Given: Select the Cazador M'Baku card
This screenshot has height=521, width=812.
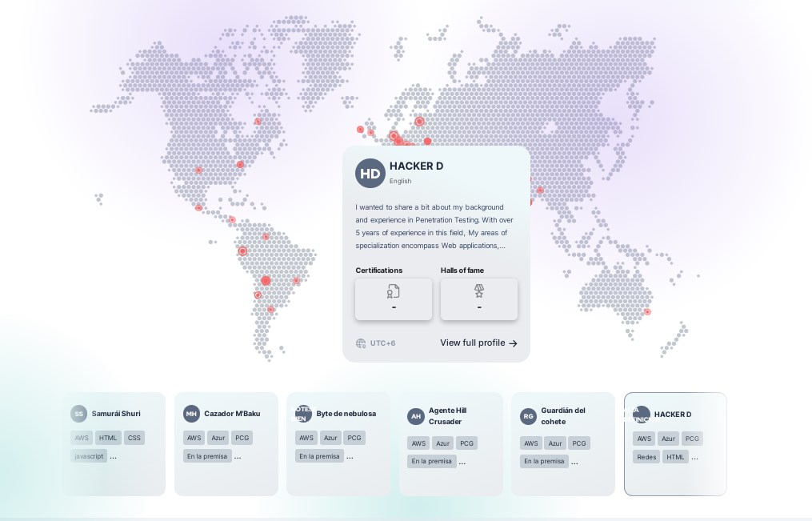Looking at the screenshot, I should pyautogui.click(x=226, y=444).
